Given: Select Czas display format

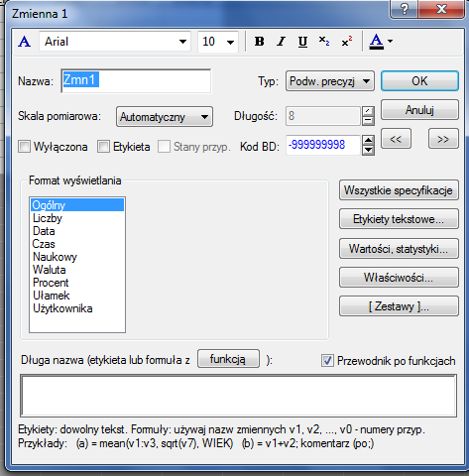Looking at the screenshot, I should point(77,244).
